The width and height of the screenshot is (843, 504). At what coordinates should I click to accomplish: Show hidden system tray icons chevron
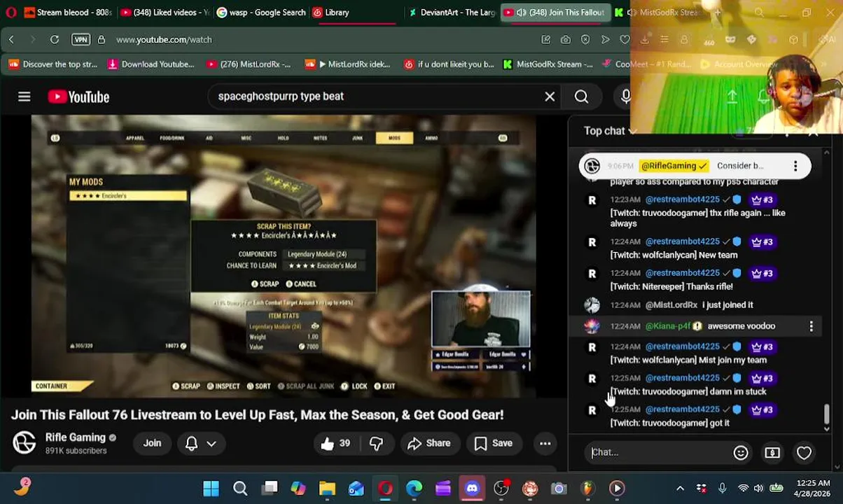[679, 489]
